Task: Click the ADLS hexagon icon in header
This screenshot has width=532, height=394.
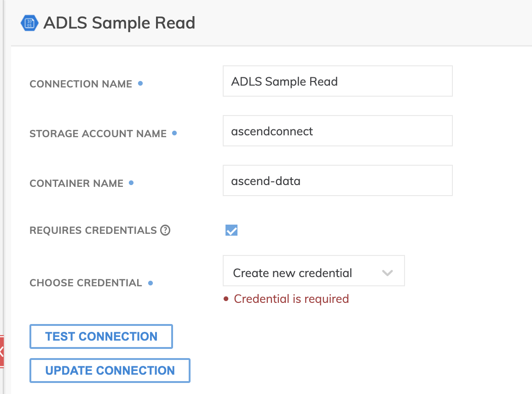Action: pyautogui.click(x=29, y=23)
